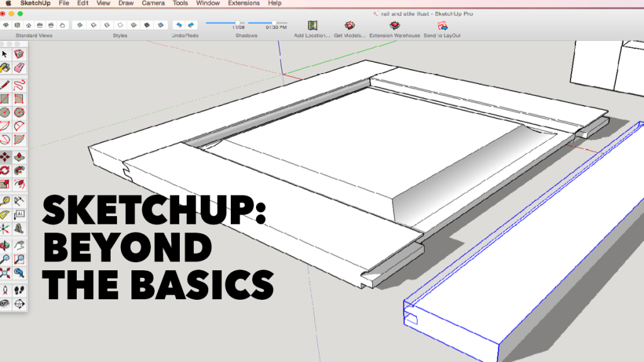The height and width of the screenshot is (362, 644).
Task: Open the Draw menu
Action: click(x=126, y=3)
